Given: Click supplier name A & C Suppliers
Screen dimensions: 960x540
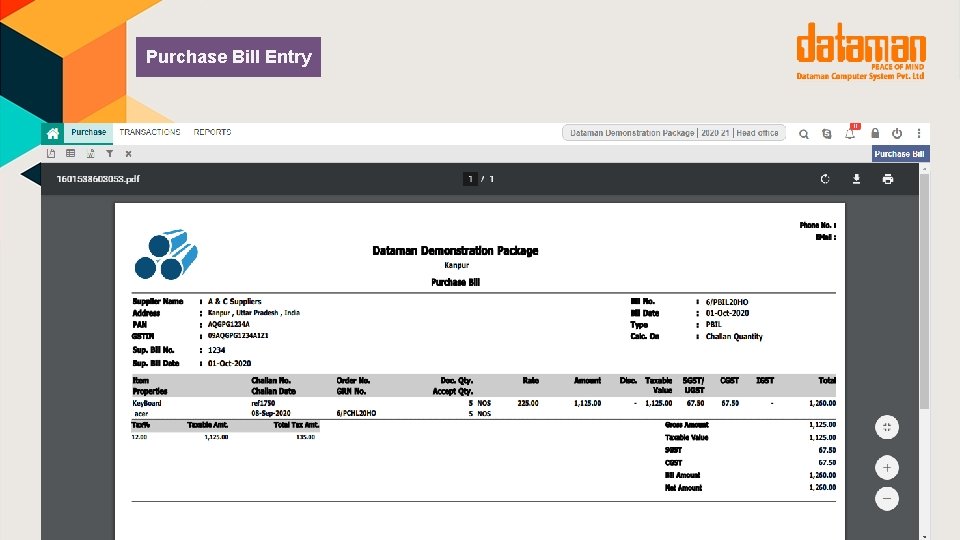Looking at the screenshot, I should click(234, 301).
